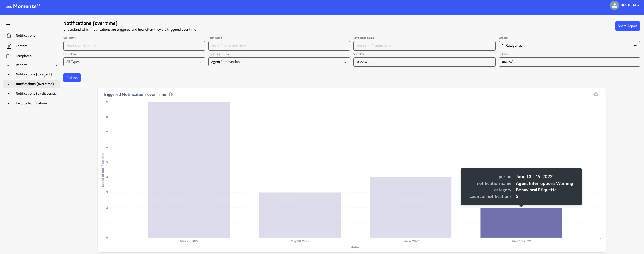Screen dimensions: 644x254
Task: Click the May 23, 2022 bar
Action: (189, 170)
